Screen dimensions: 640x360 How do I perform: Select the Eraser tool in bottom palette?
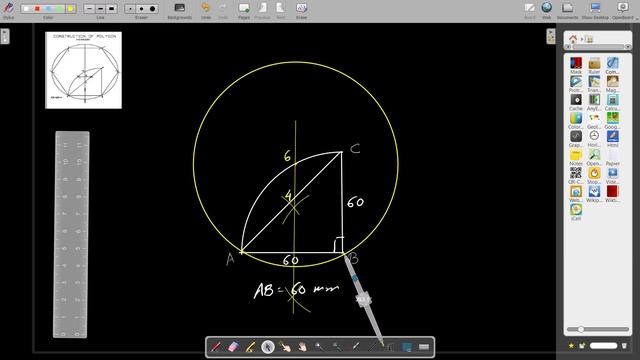pos(233,347)
